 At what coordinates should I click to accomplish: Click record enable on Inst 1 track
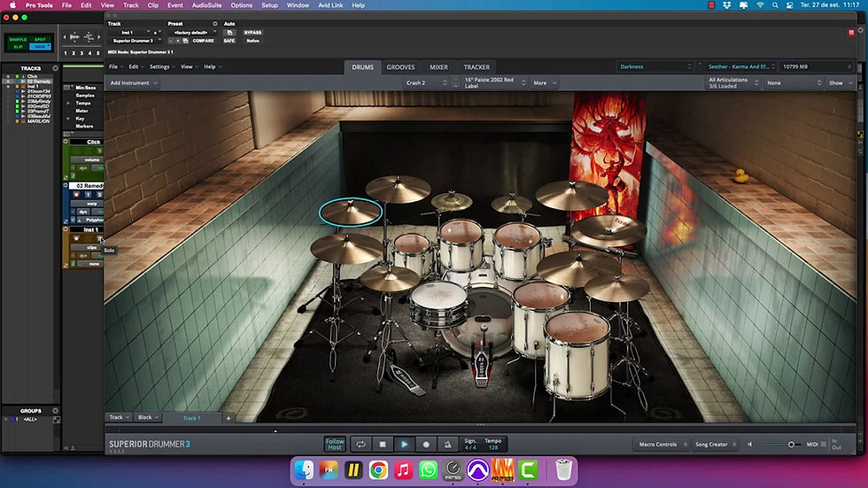pyautogui.click(x=76, y=238)
